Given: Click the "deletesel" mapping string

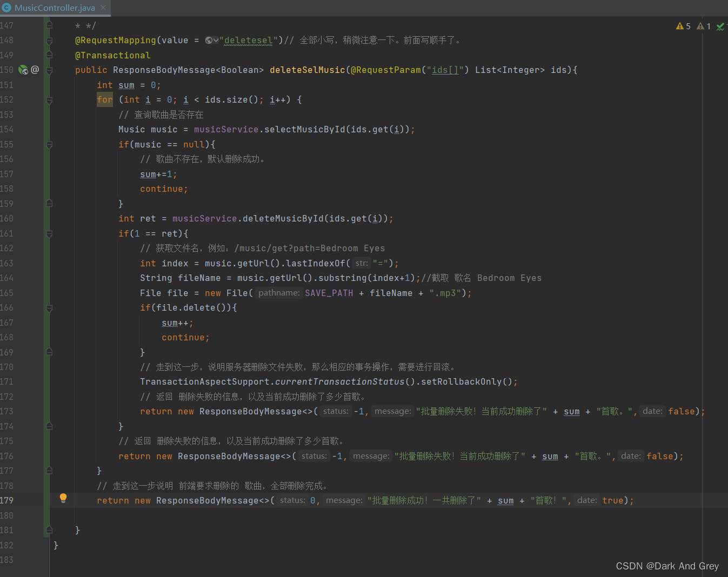Looking at the screenshot, I should point(248,41).
